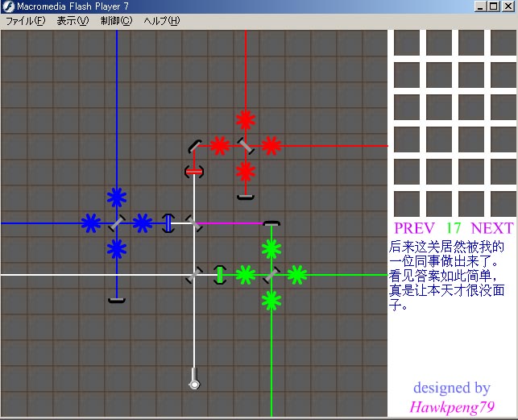Viewport: 518px width, 420px height.
Task: Click the 'designed by' text
Action: click(452, 388)
